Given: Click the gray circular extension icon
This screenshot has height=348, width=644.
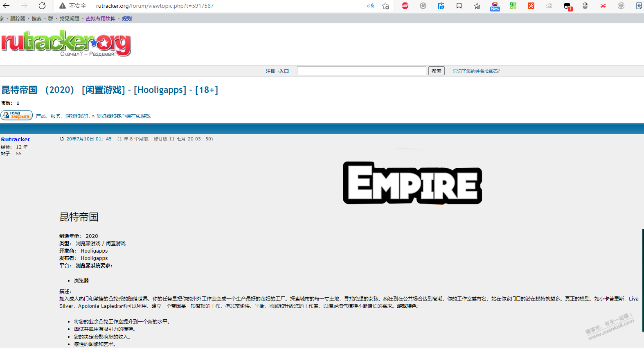Looking at the screenshot, I should pos(423,6).
